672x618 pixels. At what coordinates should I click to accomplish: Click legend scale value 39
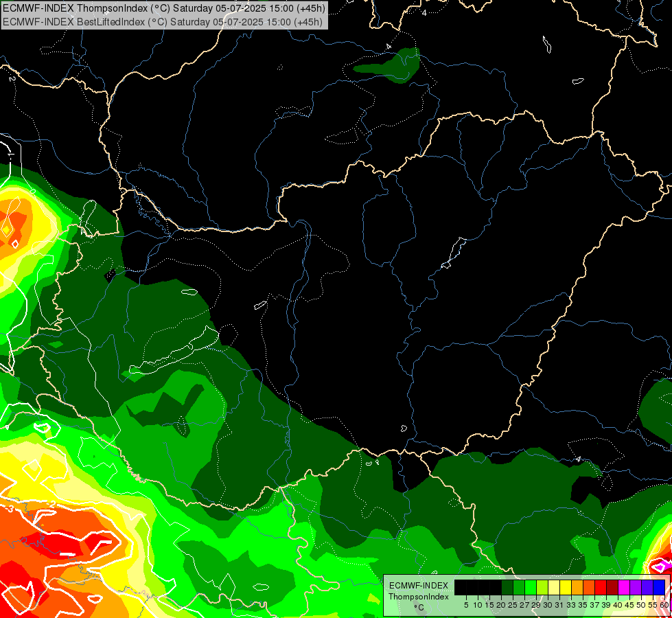click(606, 605)
